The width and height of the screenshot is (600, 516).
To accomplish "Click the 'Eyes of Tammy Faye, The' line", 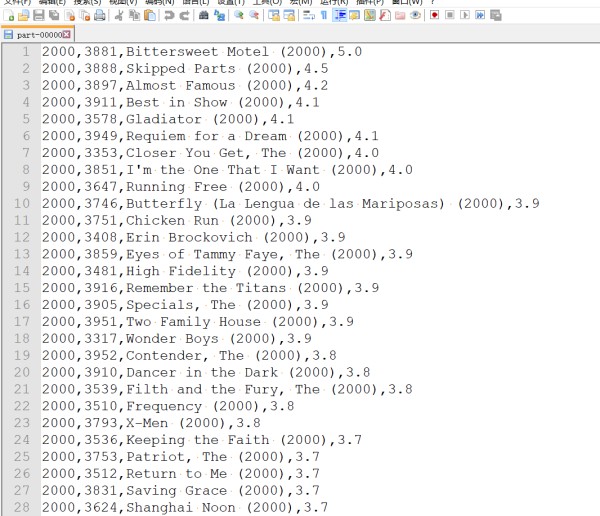I will pyautogui.click(x=227, y=254).
